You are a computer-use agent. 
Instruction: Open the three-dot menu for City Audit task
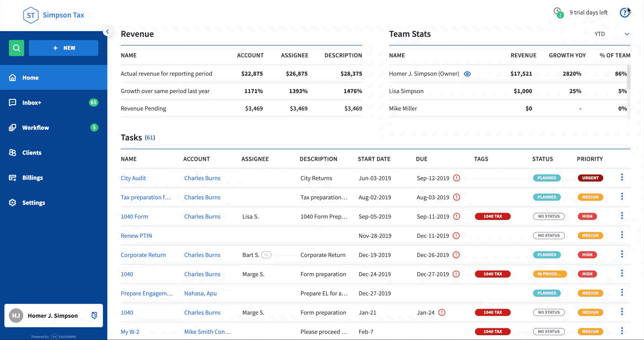[x=622, y=177]
